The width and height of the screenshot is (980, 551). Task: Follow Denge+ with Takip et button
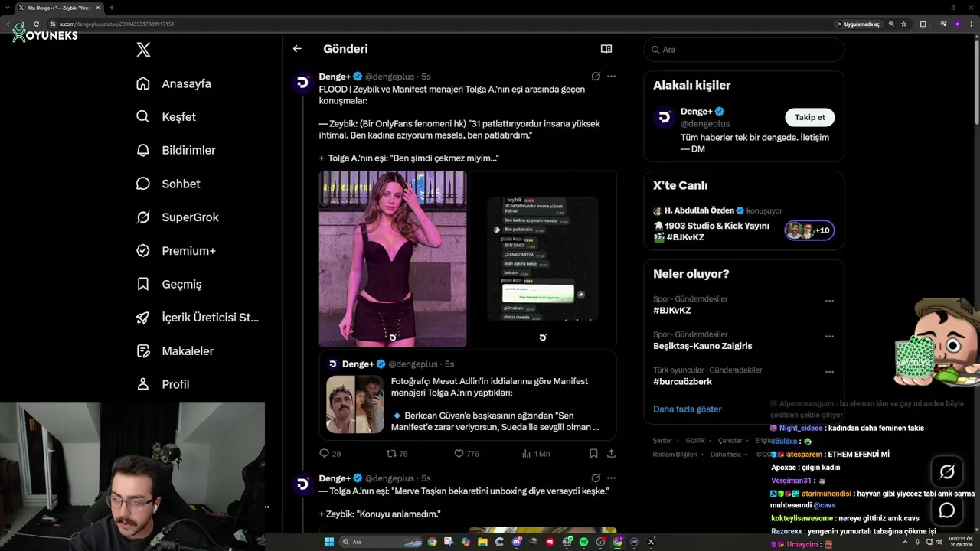pos(809,117)
